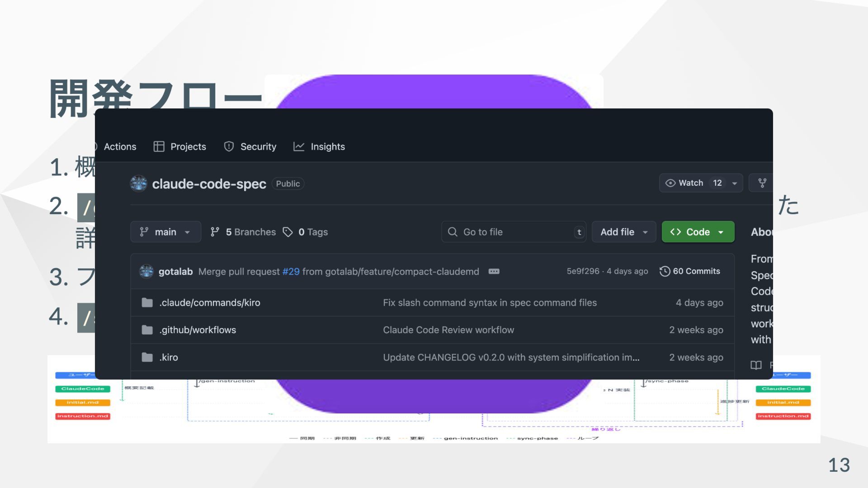Click the orange initial.md label at left of diagram
This screenshot has height=488, width=868.
(x=83, y=402)
